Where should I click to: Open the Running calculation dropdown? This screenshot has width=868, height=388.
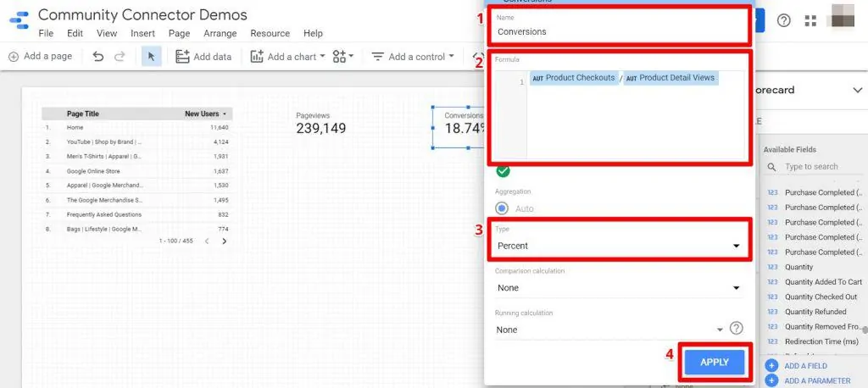pos(610,330)
